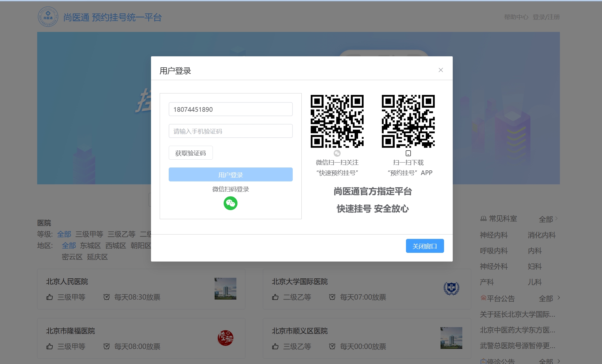Open the 北京市隆福医院 hospital name
Viewport: 602px width, 364px height.
coord(71,331)
